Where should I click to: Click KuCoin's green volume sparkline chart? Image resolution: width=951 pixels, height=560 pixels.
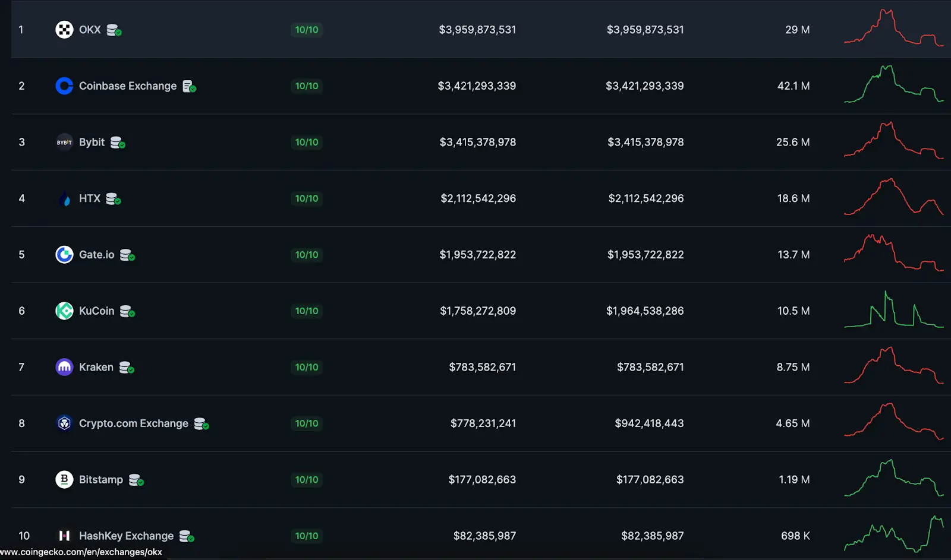point(892,311)
